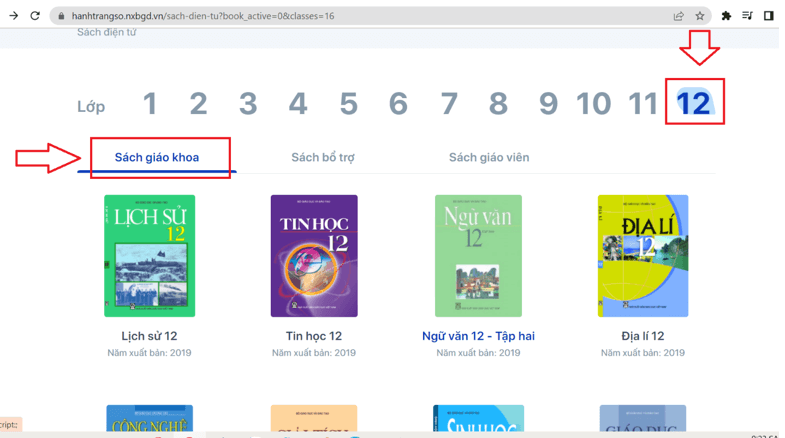Select grade 10 in the Lớp list
This screenshot has width=785, height=438.
[593, 103]
